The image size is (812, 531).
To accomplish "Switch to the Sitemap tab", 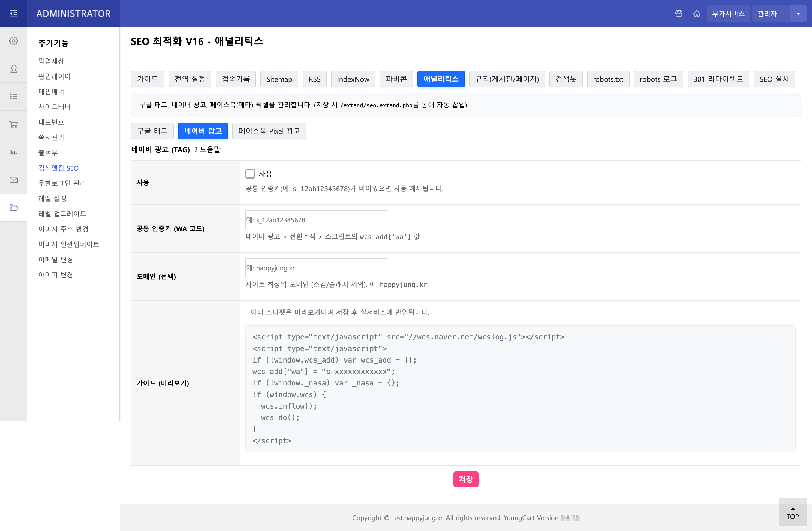I will tap(279, 79).
